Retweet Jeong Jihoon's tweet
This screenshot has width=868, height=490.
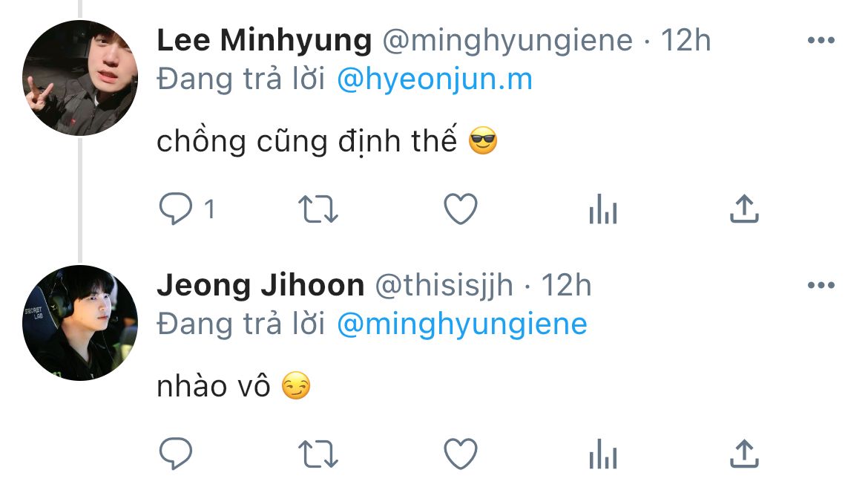click(318, 453)
